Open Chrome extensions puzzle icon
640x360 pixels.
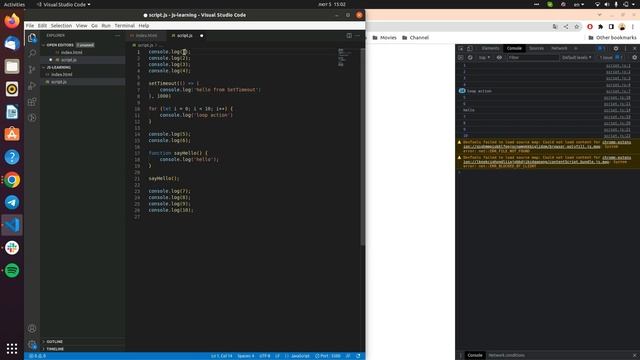[600, 27]
